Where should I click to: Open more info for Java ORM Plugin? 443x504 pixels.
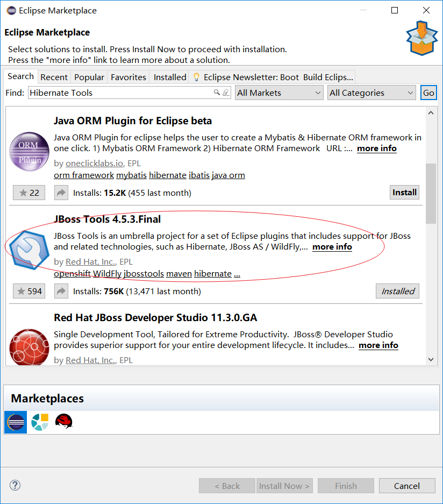click(377, 148)
